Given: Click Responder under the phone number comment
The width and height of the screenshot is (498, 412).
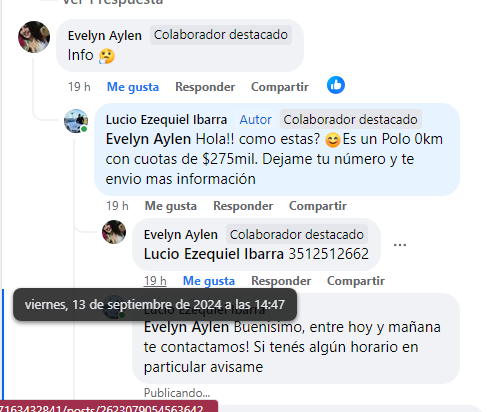Looking at the screenshot, I should click(x=281, y=281).
